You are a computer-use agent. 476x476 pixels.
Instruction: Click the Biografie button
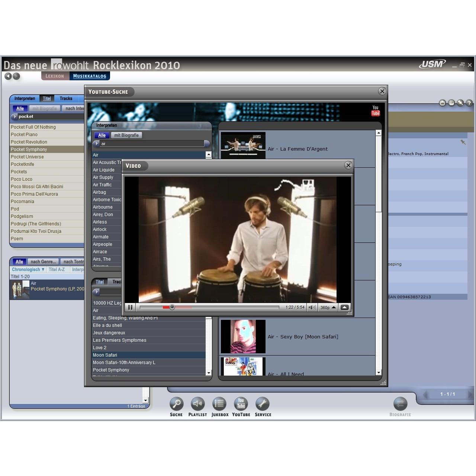[x=400, y=404]
